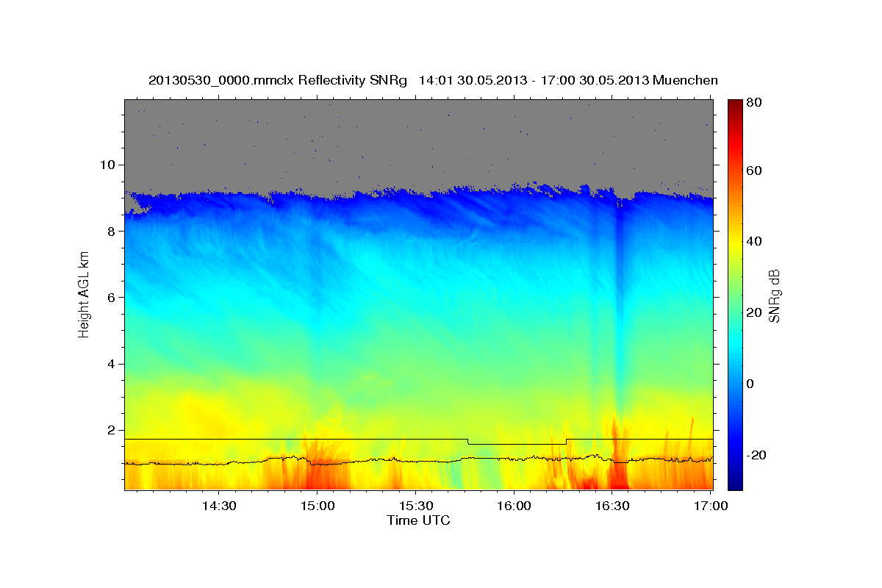Click the 'Height AGL km' axis label
This screenshot has width=882, height=588.
point(84,295)
